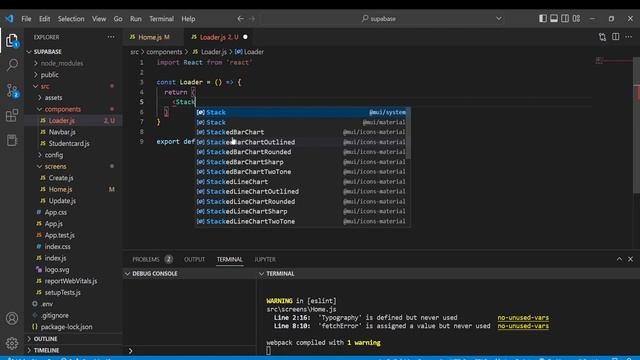Open the Help menu
This screenshot has height=360, width=640.
pyautogui.click(x=188, y=19)
